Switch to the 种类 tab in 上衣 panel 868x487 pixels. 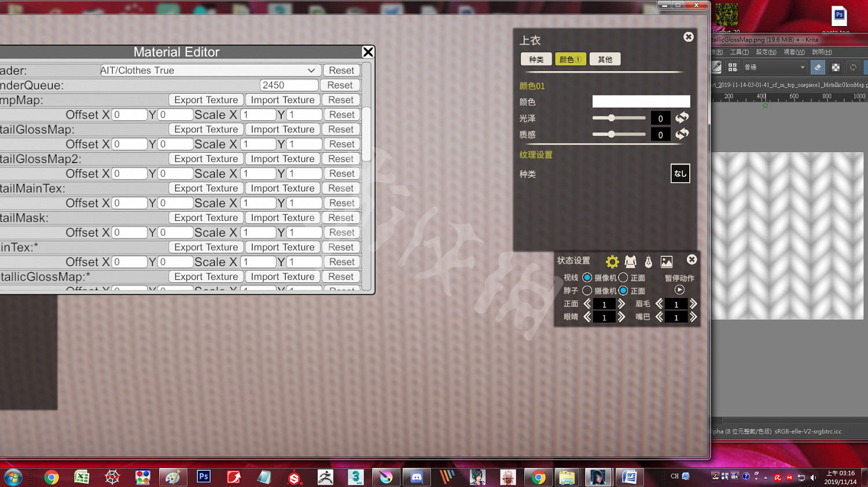click(x=536, y=60)
